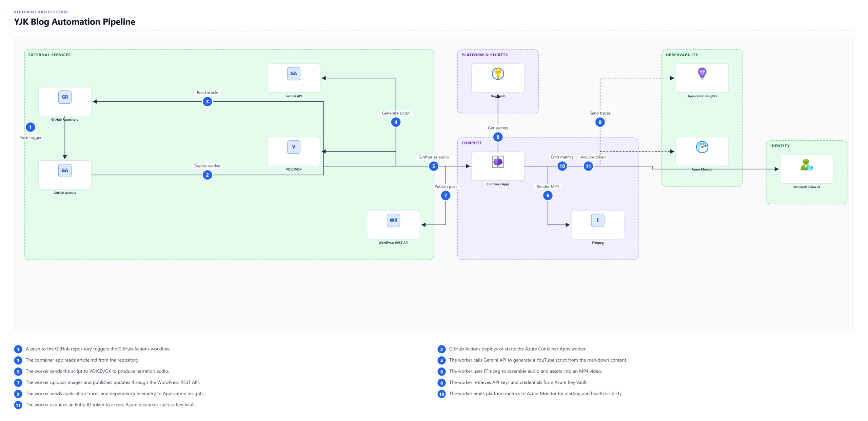Screen dimensions: 868x421
Task: Click legend text about FFmpeg MP4 video
Action: pos(526,371)
